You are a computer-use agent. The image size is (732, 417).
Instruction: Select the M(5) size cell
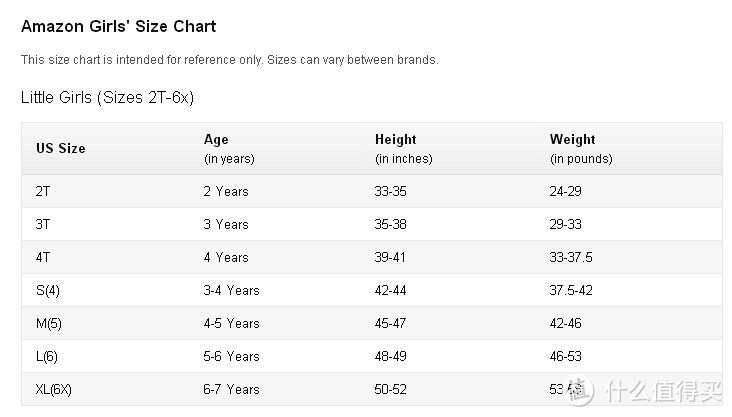click(49, 324)
